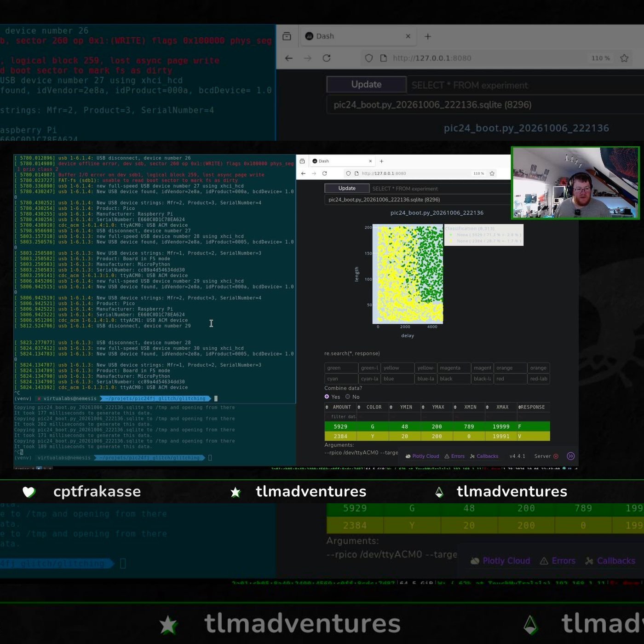Click the AMOUNT filter data cell

pos(340,417)
